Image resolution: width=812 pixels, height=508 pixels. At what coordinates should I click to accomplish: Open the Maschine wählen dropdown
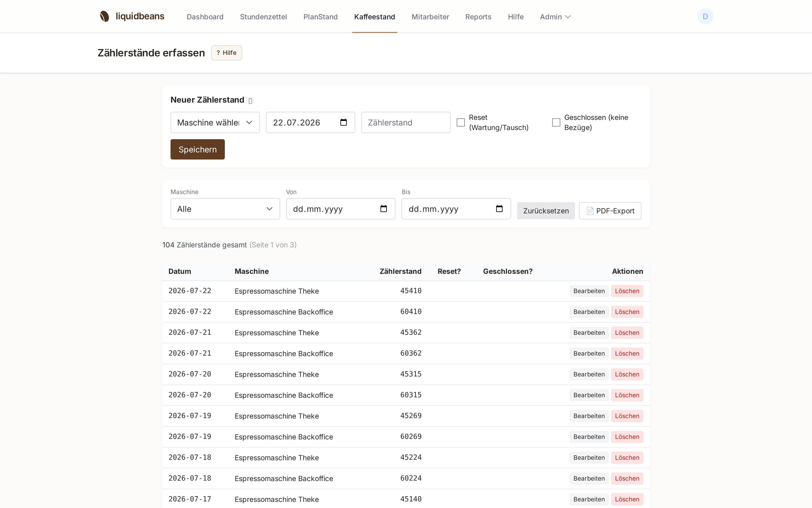point(215,122)
